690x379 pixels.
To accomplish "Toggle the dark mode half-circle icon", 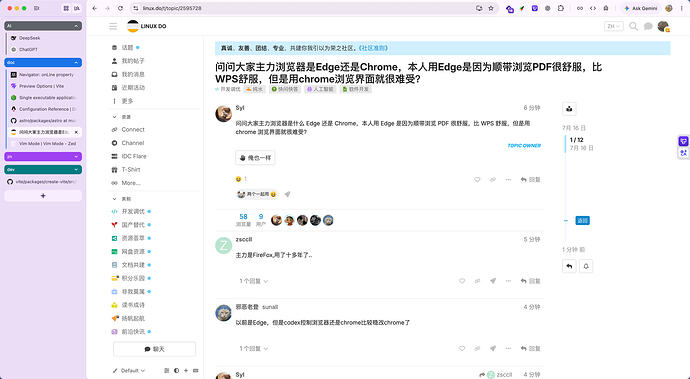I will 176,371.
